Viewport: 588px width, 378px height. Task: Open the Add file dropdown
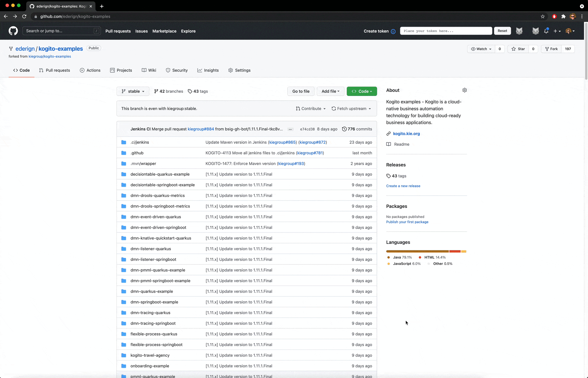click(x=330, y=91)
